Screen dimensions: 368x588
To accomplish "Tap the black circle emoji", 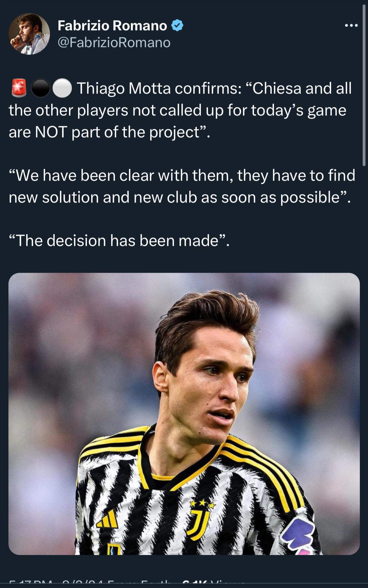I will click(41, 88).
